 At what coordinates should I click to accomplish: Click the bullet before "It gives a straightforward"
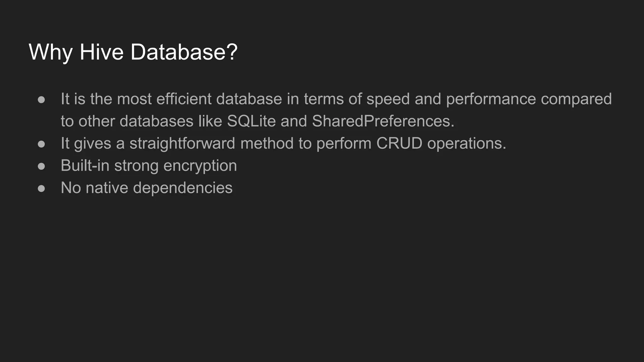pos(41,144)
